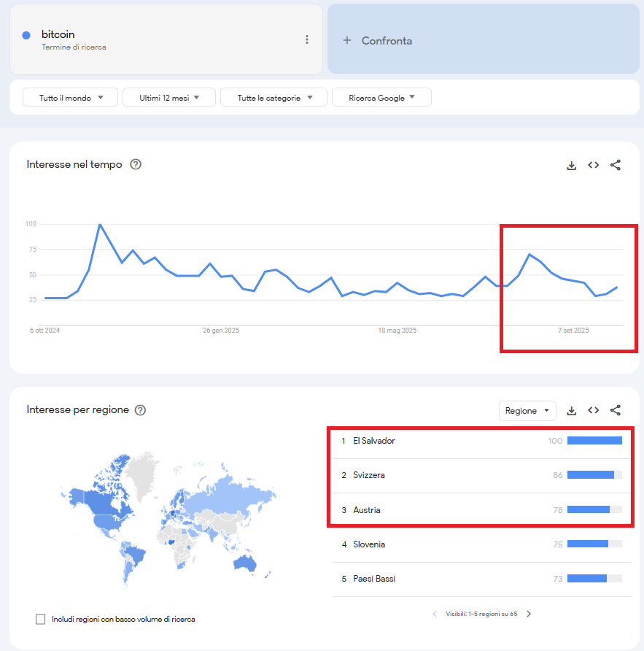
Task: Click the 26 gen 2025 axis label
Action: [x=221, y=331]
